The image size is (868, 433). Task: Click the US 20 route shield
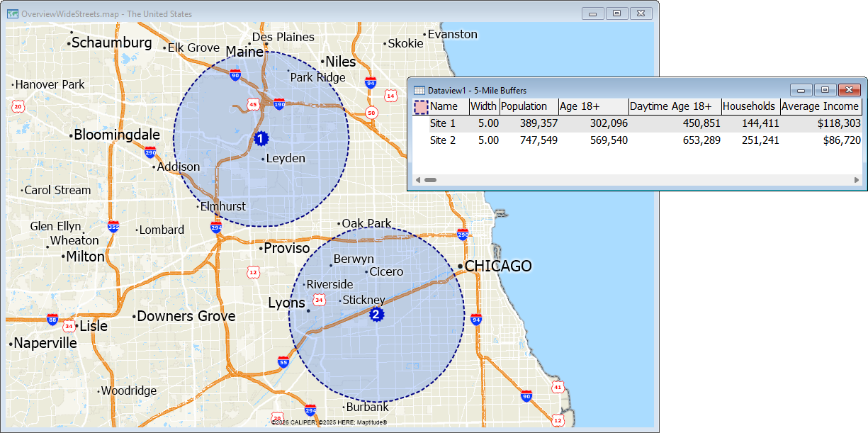18,106
